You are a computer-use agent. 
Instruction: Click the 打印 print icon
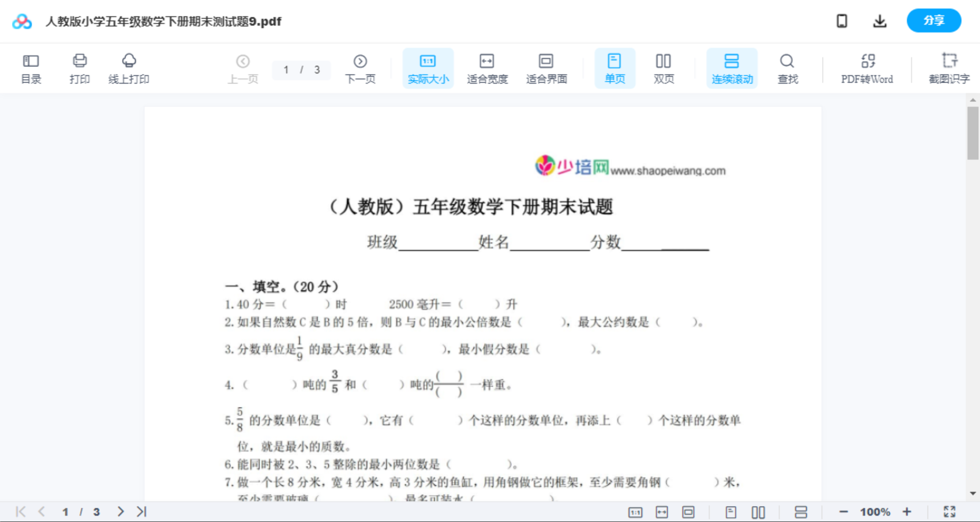[x=79, y=68]
